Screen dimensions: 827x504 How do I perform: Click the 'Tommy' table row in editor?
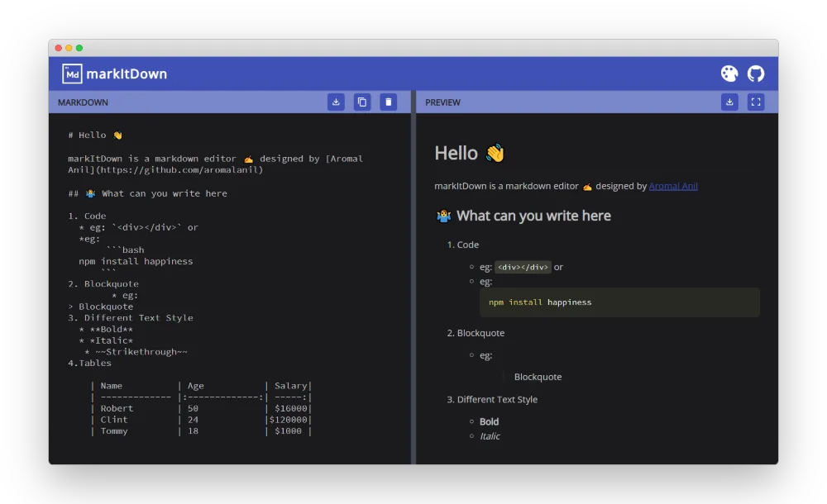201,431
